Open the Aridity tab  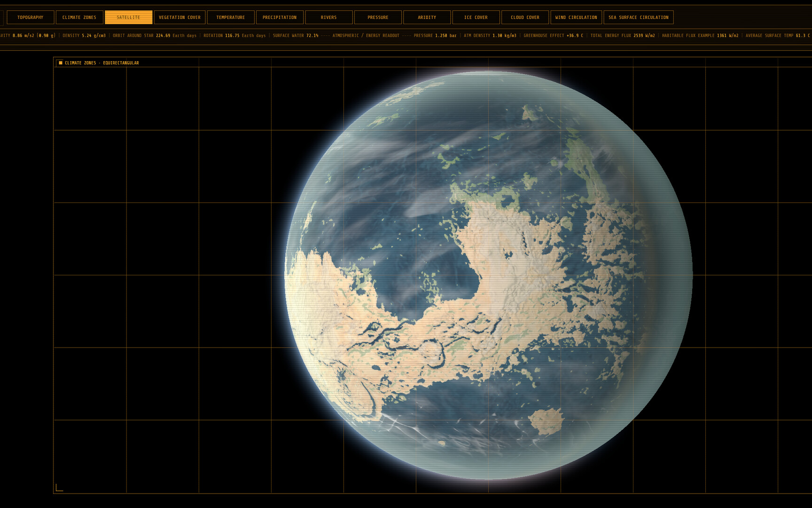pyautogui.click(x=427, y=17)
